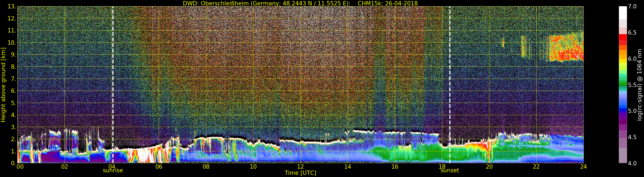This screenshot has height=177, width=644.
Task: Click the '18' time axis tick label
Action: click(x=442, y=167)
